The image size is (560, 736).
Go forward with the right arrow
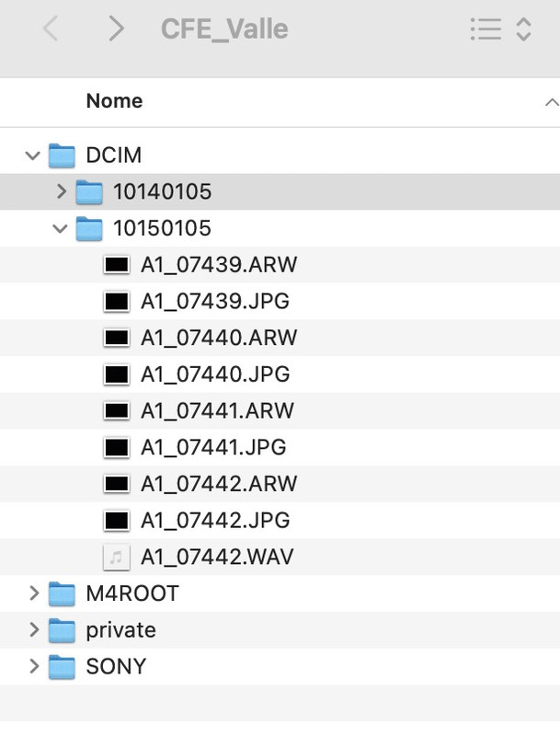pyautogui.click(x=116, y=29)
